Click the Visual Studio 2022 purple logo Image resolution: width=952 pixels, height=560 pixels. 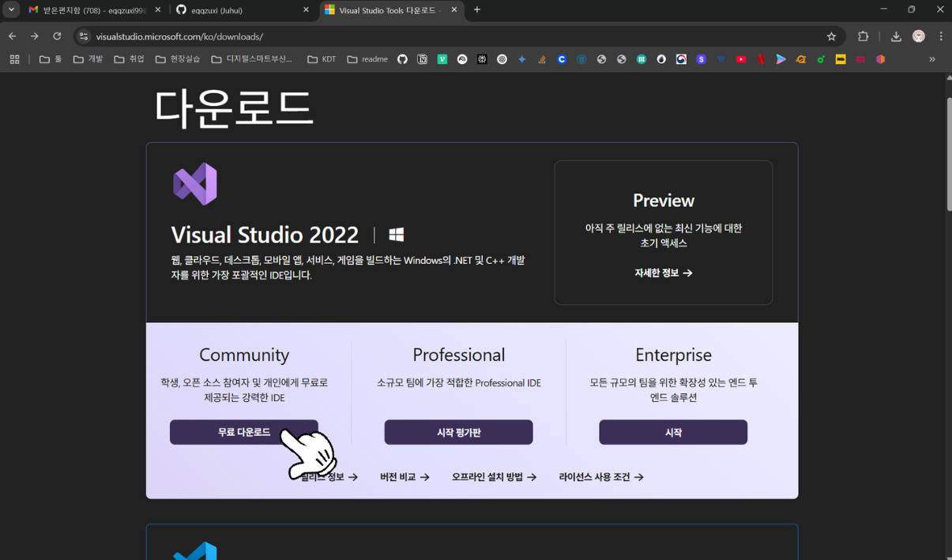pos(194,183)
